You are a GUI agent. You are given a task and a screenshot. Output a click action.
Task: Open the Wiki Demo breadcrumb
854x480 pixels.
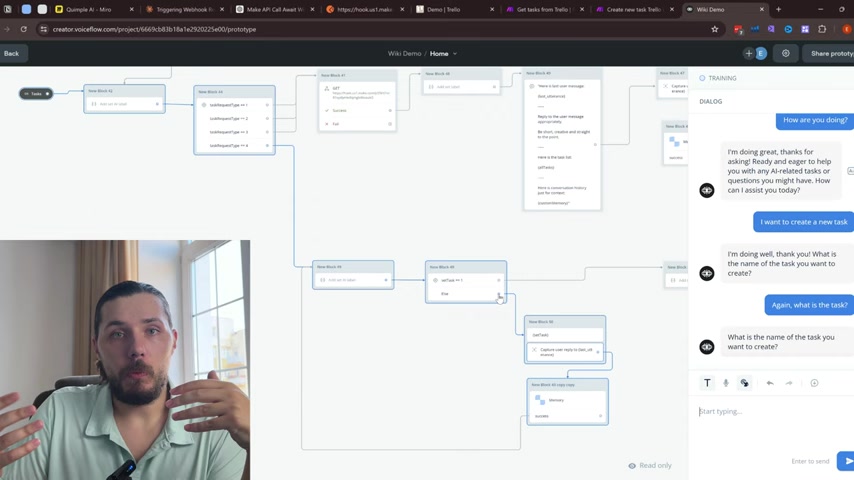click(404, 53)
